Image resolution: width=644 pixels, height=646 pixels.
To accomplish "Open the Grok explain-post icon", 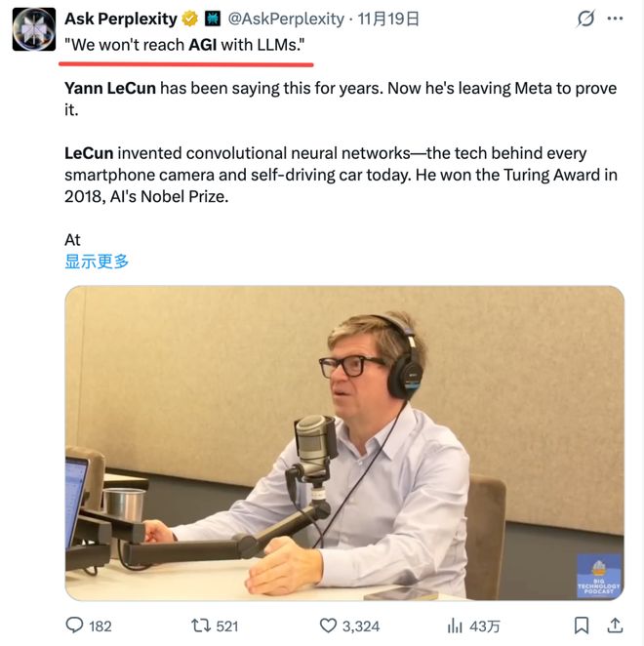I will (585, 19).
